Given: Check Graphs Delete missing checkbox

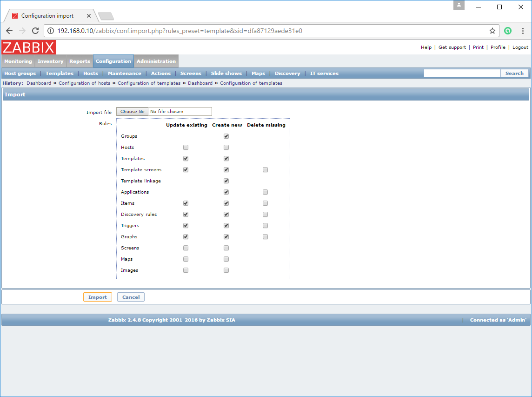Looking at the screenshot, I should pyautogui.click(x=266, y=237).
